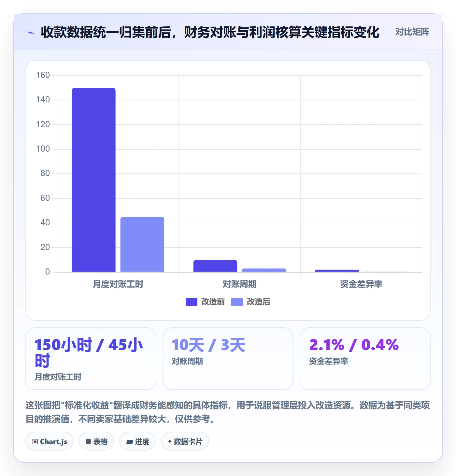Click the 数据卡片 tag chip
The height and width of the screenshot is (476, 456).
pos(185,441)
